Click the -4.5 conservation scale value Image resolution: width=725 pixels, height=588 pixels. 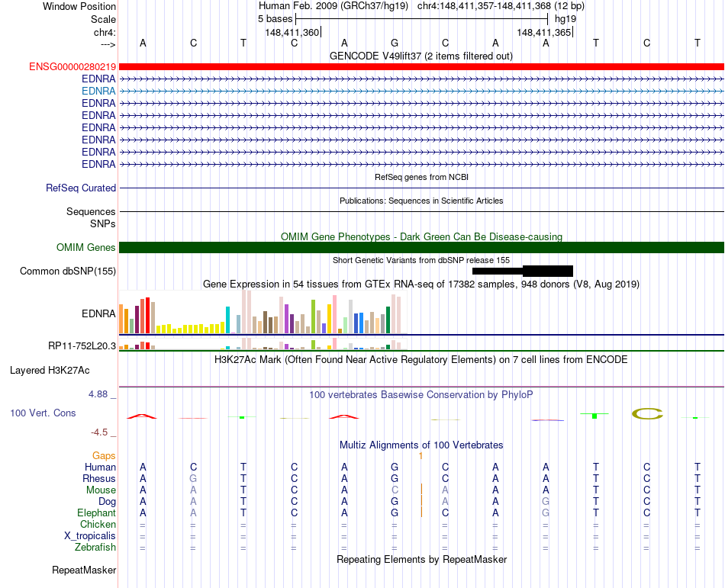tap(99, 432)
